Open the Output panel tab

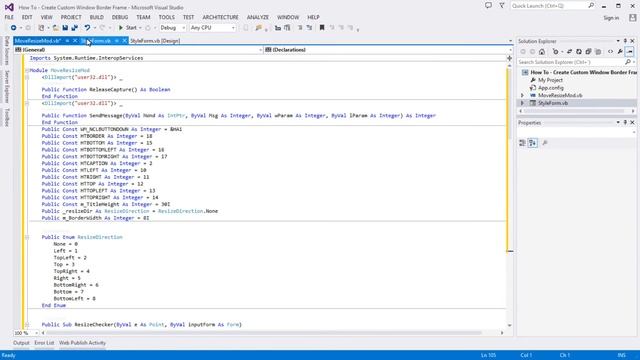[x=21, y=343]
